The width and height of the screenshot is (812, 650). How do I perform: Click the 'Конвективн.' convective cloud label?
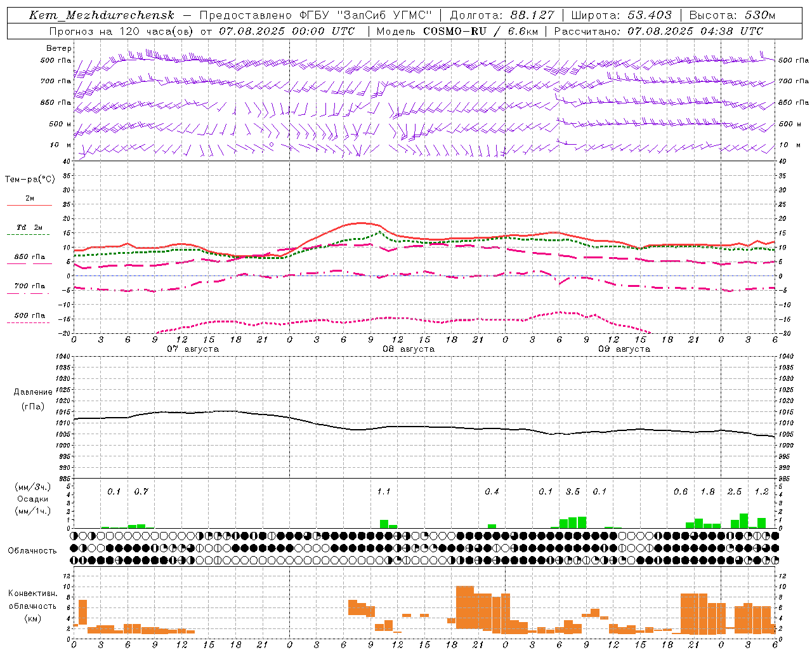[33, 594]
